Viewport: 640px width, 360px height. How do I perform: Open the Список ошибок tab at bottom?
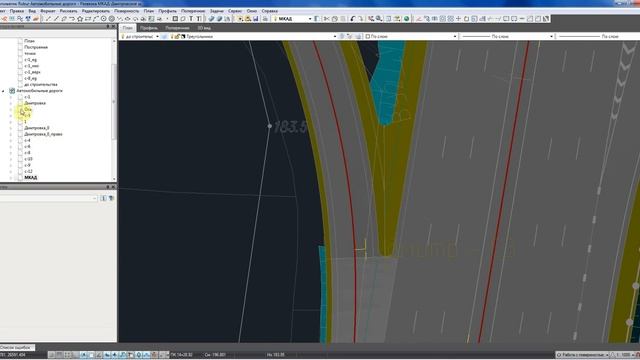click(x=16, y=347)
